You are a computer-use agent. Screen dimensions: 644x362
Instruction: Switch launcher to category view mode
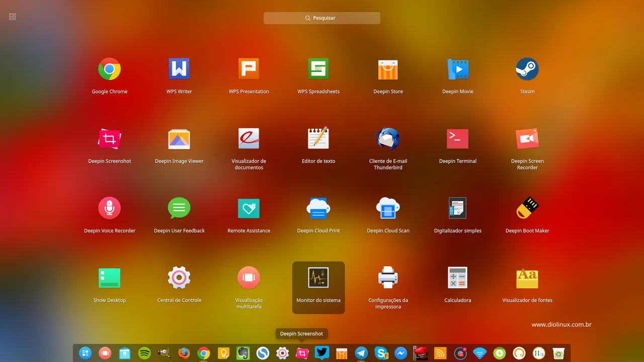[13, 17]
